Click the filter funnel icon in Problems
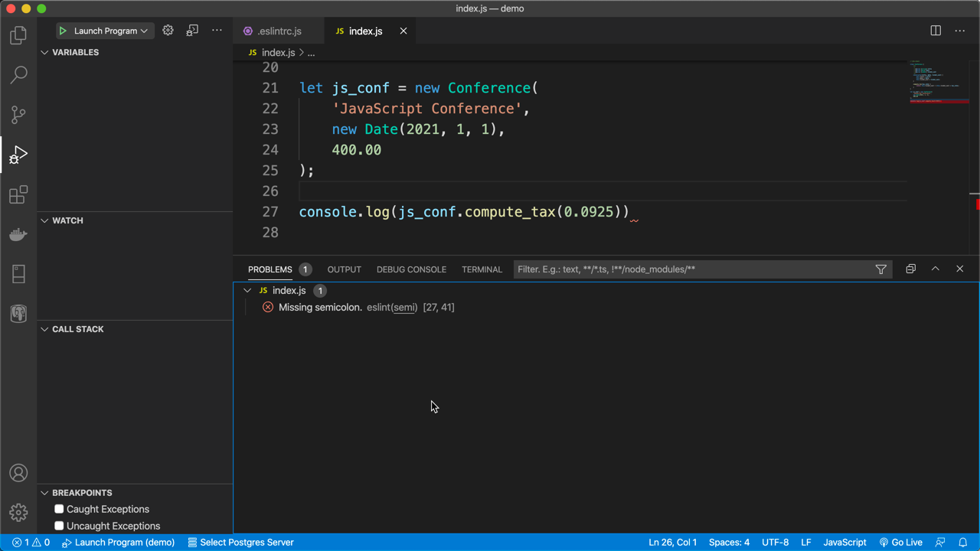Screen dimensions: 980x551 (x=881, y=269)
